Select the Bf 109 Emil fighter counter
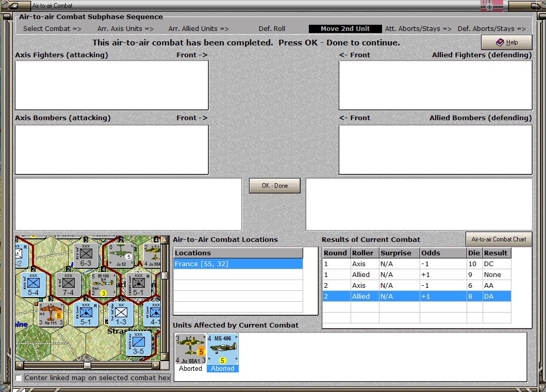This screenshot has width=546, height=392. click(103, 285)
